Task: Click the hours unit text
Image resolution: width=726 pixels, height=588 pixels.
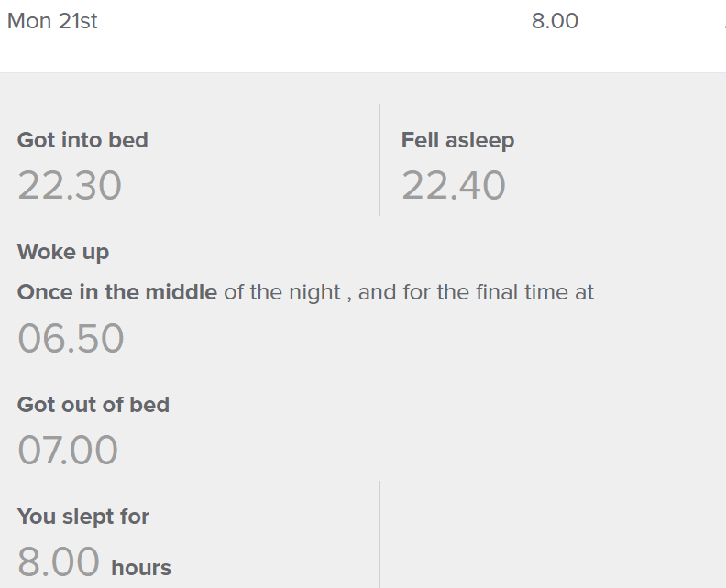Action: coord(141,568)
